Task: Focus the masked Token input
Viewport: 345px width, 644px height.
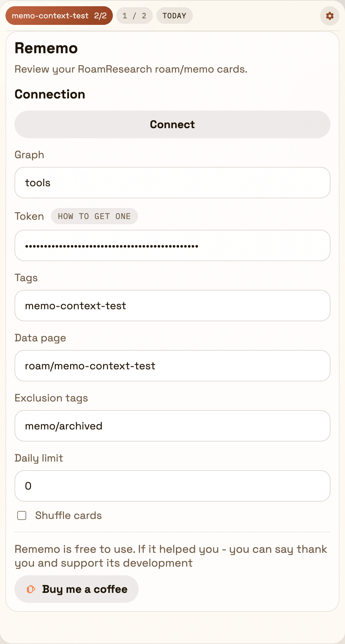Action: pyautogui.click(x=172, y=245)
